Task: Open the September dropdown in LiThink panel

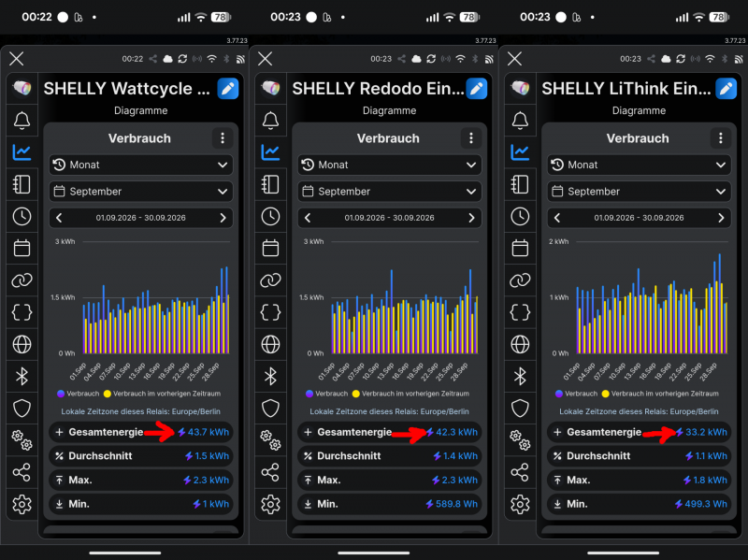Action: [x=639, y=192]
